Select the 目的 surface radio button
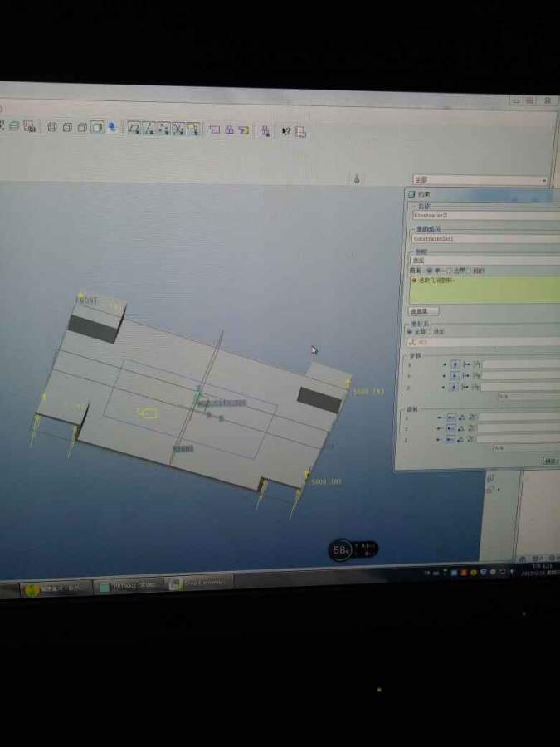 pos(468,271)
